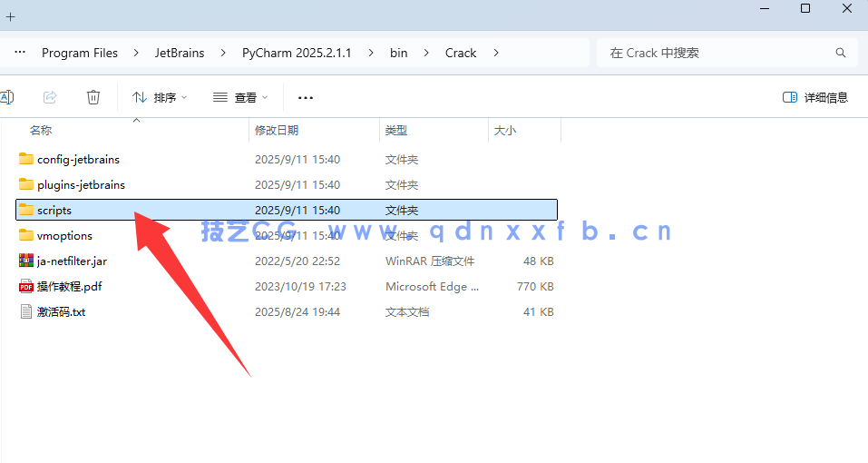Click the plugins-jetbrains folder icon
Viewport: 868px width, 463px height.
[26, 184]
